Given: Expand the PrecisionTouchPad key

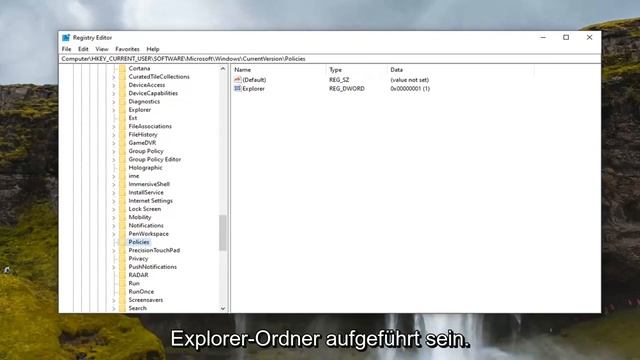Looking at the screenshot, I should (114, 250).
